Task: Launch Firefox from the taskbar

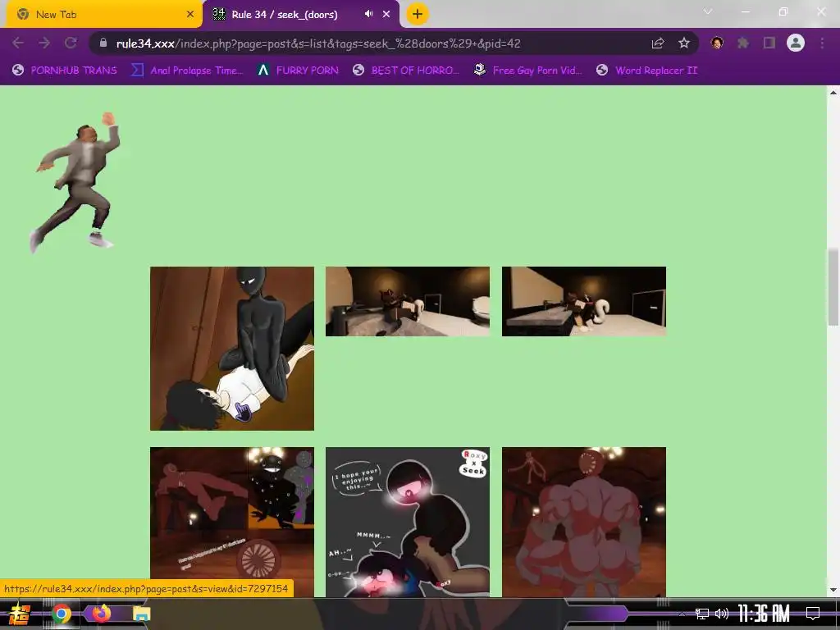Action: 101,614
